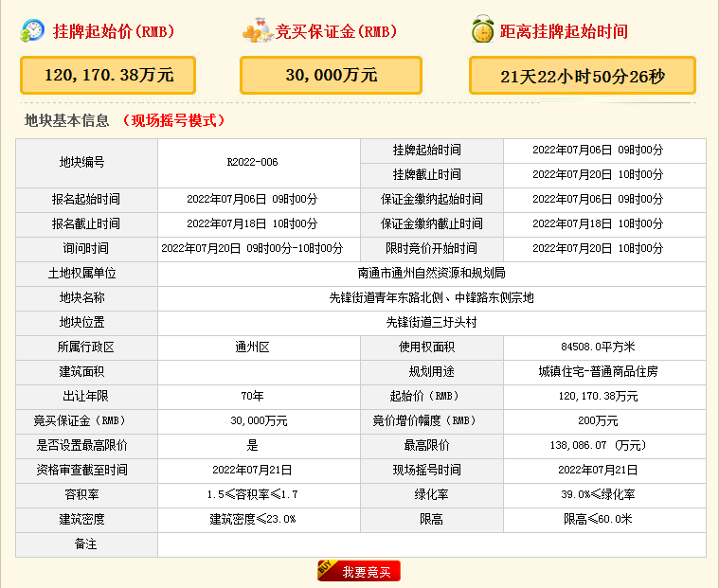Viewport: 719px width, 588px height.
Task: Click the 建筑面积 label cell
Action: (86, 372)
